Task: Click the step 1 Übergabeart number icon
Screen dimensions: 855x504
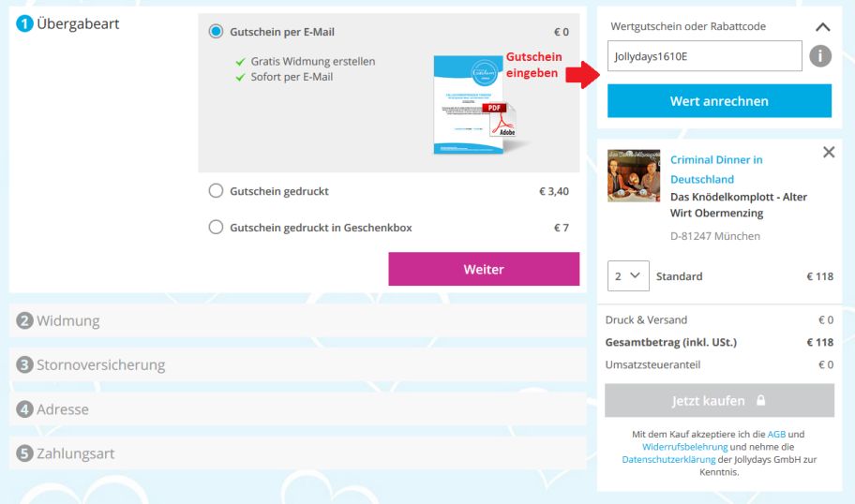Action: tap(24, 23)
